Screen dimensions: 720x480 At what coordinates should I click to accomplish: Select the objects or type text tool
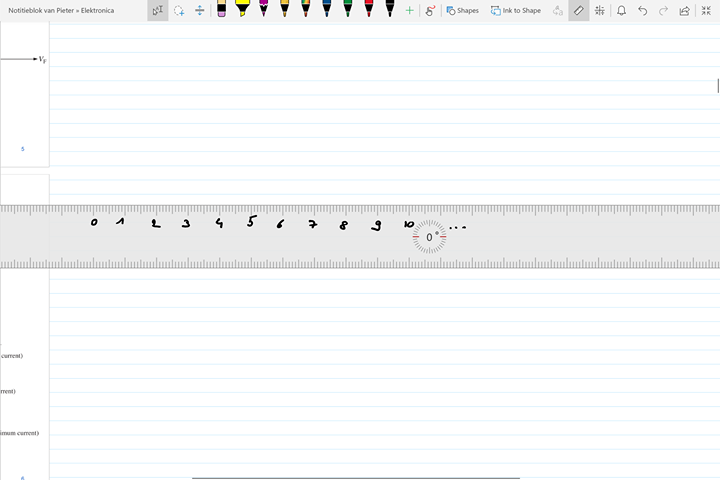(158, 10)
